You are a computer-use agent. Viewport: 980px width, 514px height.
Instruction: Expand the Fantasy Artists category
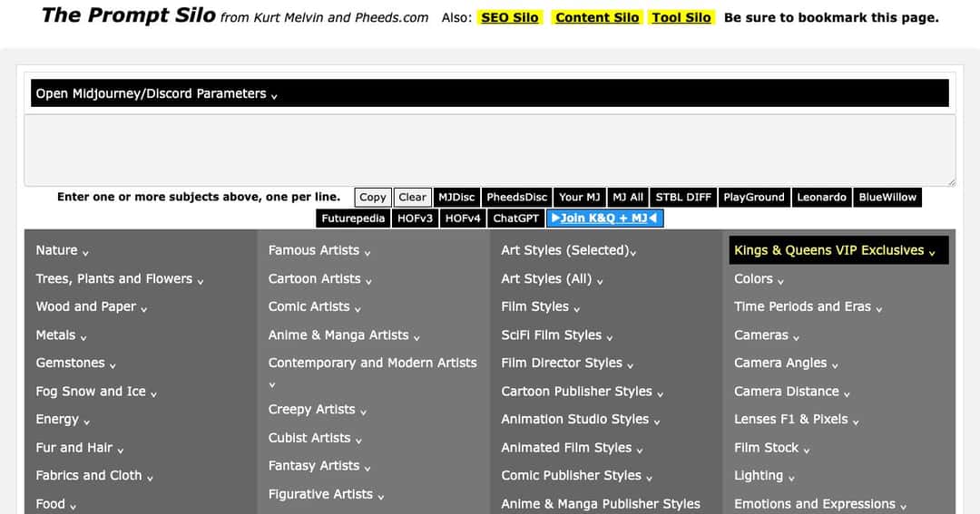click(x=319, y=466)
